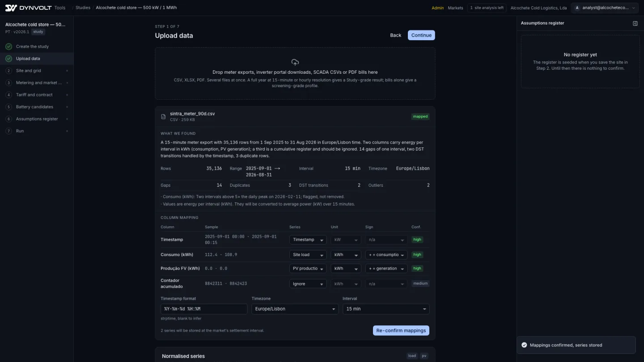Click the step 3 number circle
Screen dimensions: 644x362
[x=8, y=83]
